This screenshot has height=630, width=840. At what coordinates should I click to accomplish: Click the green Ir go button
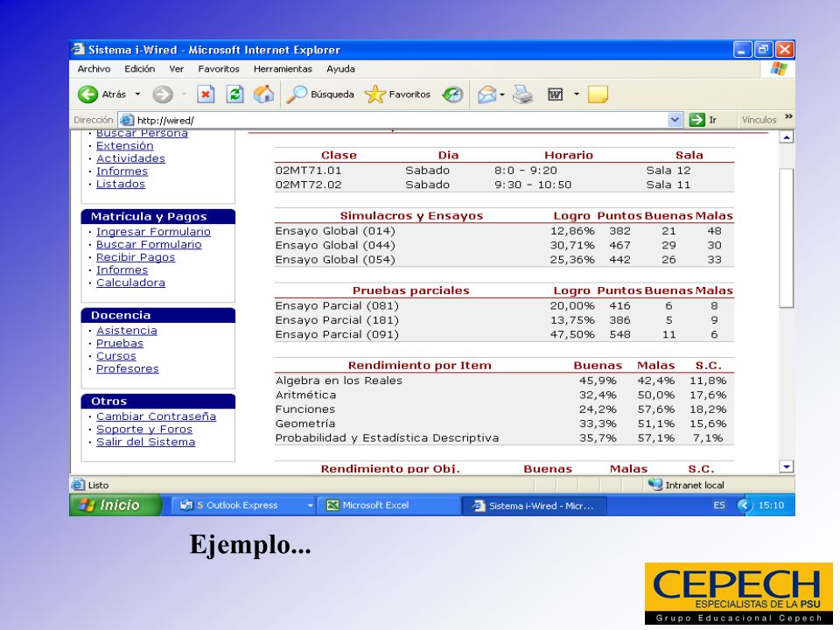pos(703,120)
